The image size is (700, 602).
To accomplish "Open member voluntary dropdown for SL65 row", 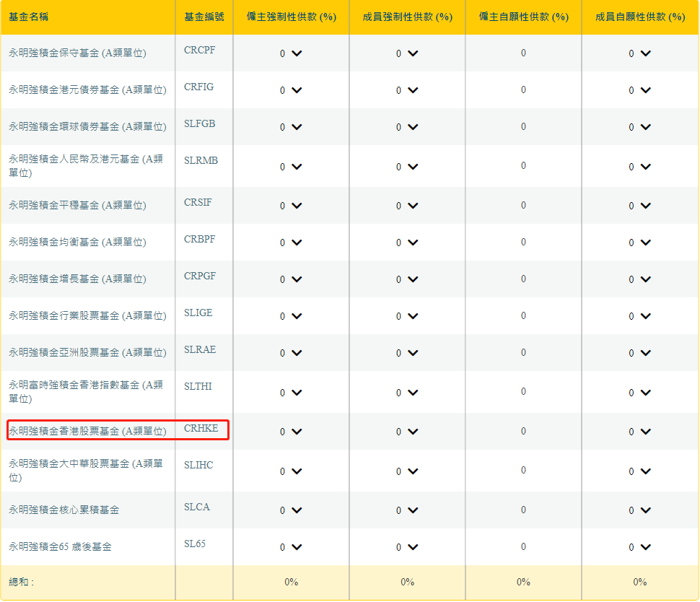I will (x=639, y=548).
